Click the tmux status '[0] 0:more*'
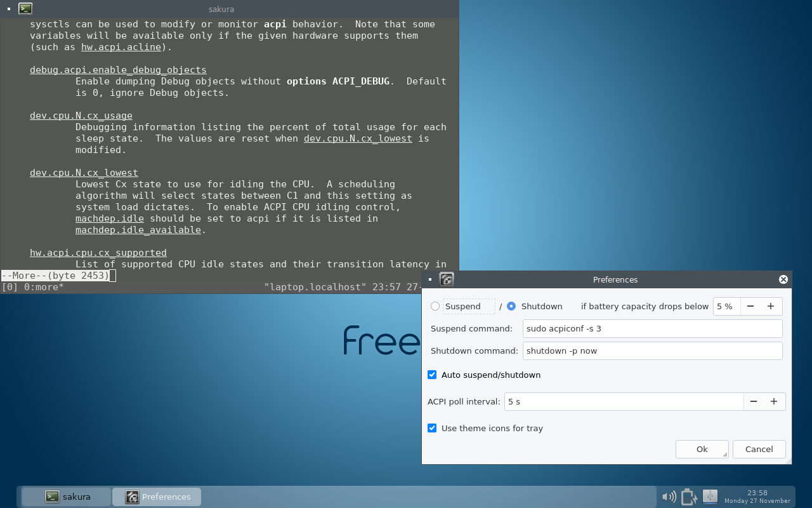812x508 pixels. click(33, 287)
